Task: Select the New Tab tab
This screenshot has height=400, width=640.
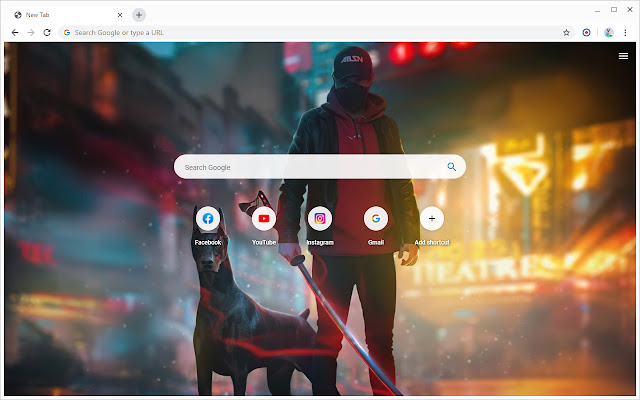Action: (x=68, y=15)
